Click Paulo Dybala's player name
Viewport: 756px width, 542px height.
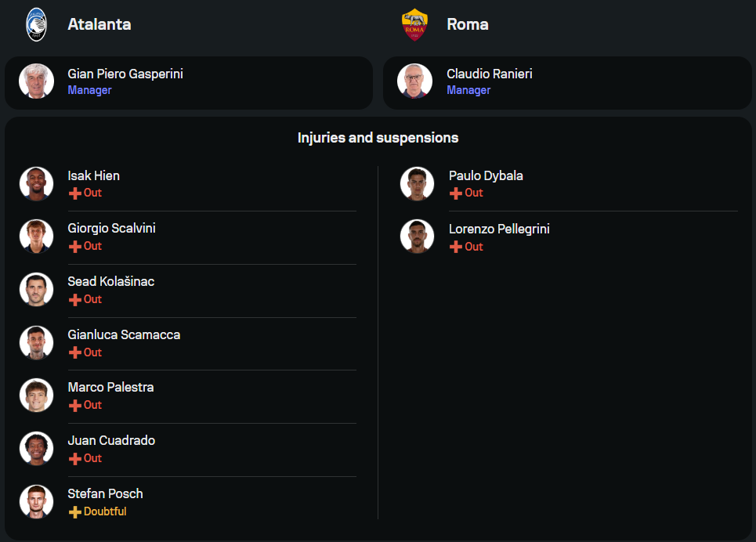pyautogui.click(x=486, y=175)
